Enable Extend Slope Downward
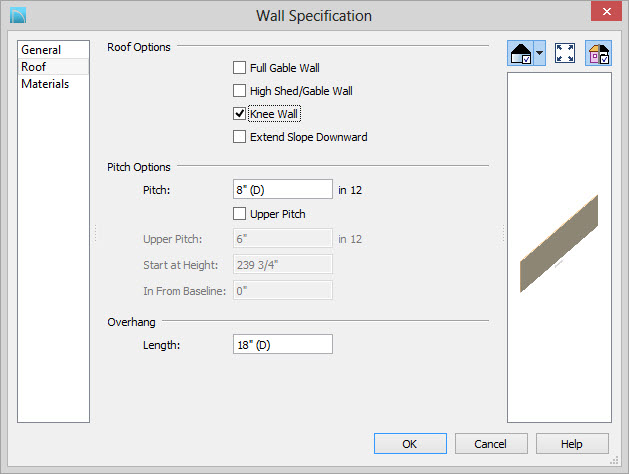 pyautogui.click(x=239, y=137)
